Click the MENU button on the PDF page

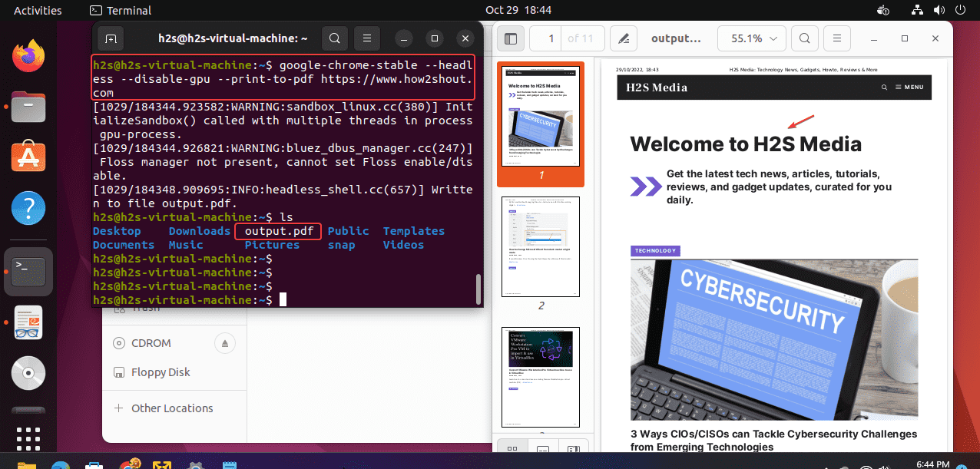(x=909, y=88)
